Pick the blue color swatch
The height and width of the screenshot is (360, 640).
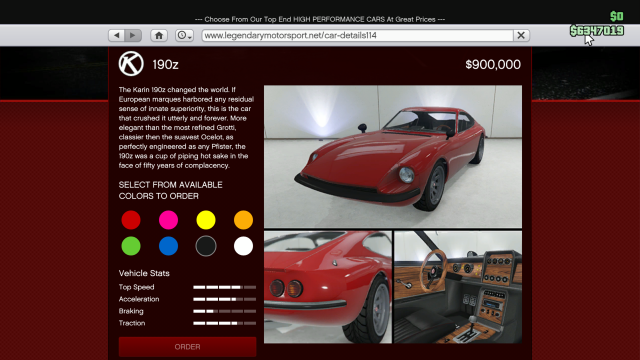coord(169,246)
